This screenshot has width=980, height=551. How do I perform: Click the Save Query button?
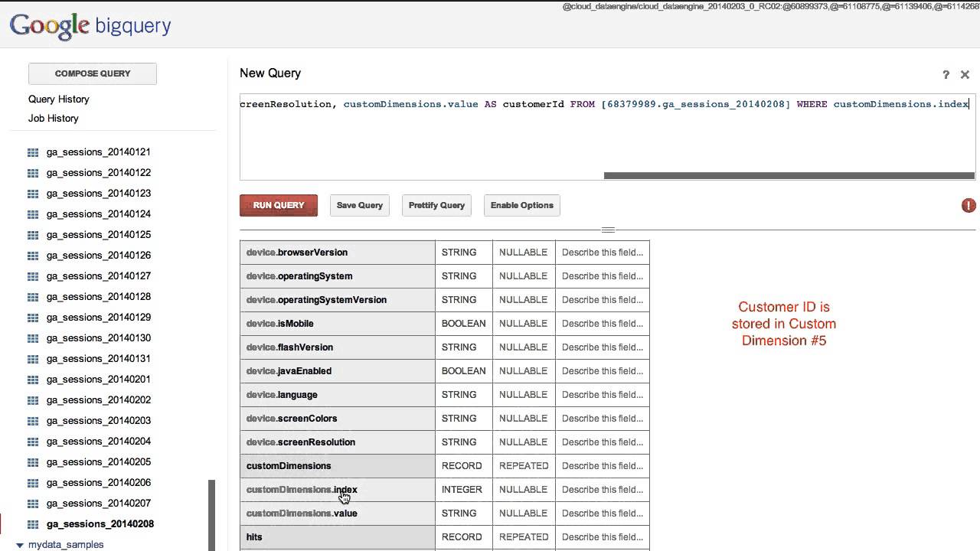[360, 205]
